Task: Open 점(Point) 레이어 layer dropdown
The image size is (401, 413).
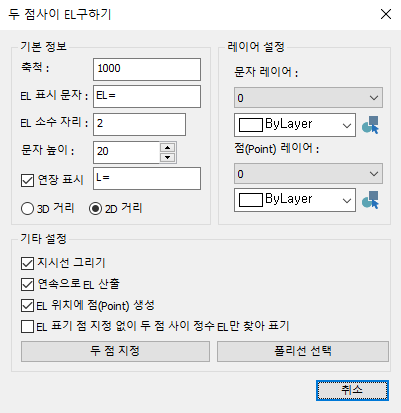Action: click(x=308, y=174)
